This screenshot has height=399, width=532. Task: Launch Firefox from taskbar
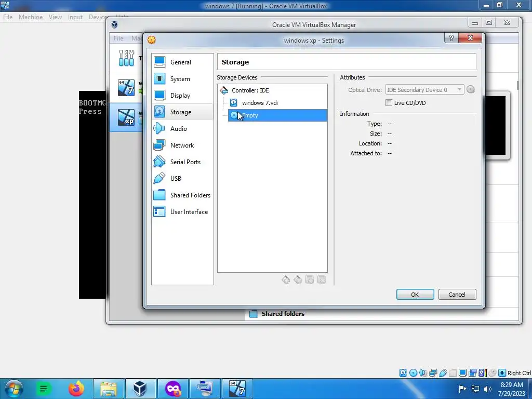[x=76, y=389]
